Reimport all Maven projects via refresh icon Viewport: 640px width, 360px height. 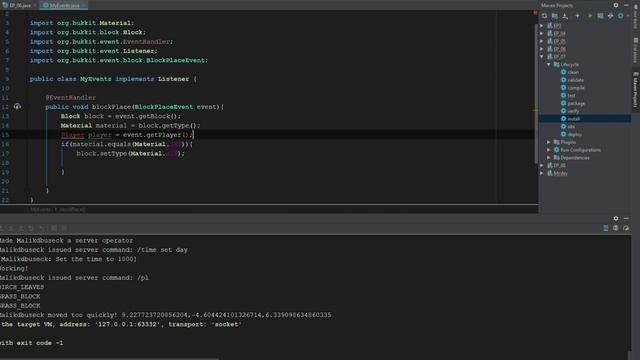(544, 16)
